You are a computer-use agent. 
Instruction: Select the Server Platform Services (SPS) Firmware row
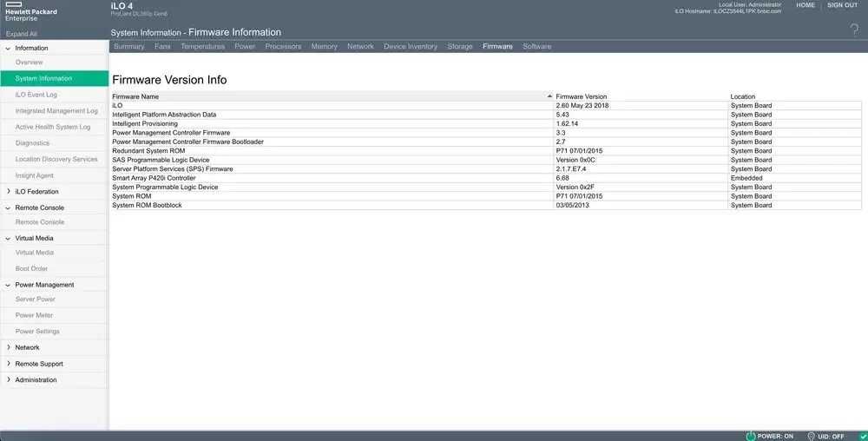point(486,168)
